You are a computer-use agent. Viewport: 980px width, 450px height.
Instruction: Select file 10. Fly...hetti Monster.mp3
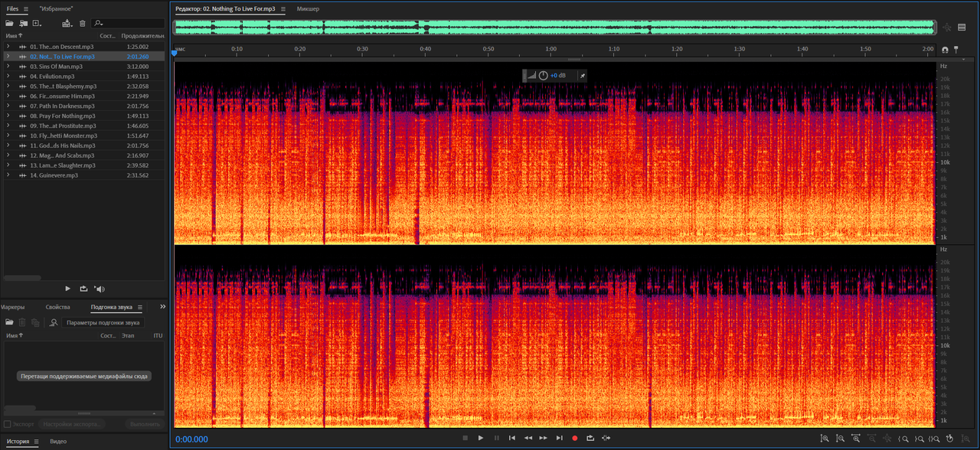tap(83, 135)
